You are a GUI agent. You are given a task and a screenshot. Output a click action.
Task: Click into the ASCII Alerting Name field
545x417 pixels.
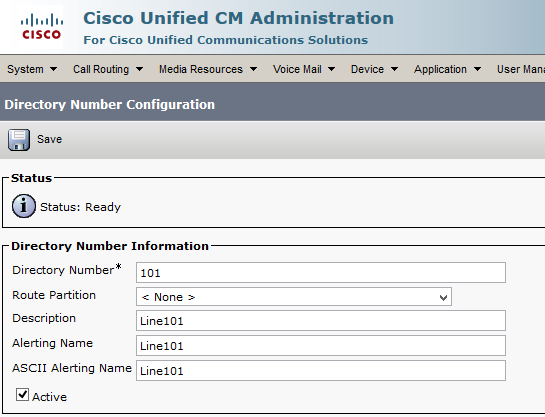pyautogui.click(x=320, y=371)
